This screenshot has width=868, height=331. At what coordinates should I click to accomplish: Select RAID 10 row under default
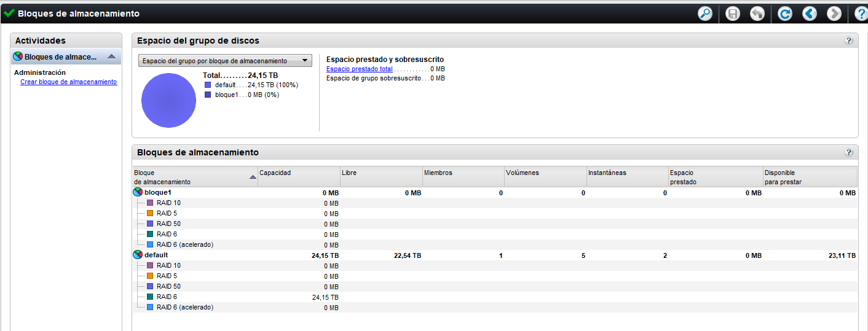495,266
